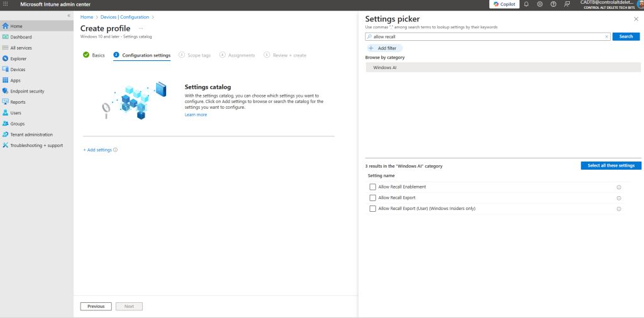Click the blue Search button
This screenshot has width=644, height=318.
point(626,36)
